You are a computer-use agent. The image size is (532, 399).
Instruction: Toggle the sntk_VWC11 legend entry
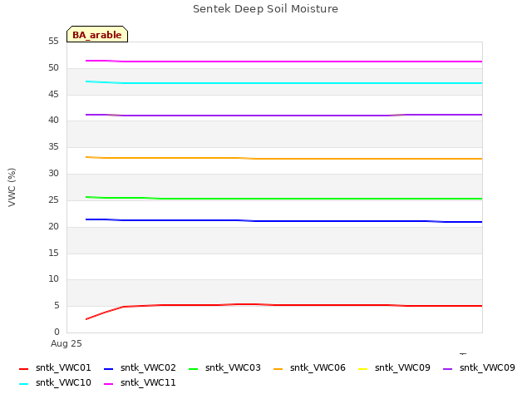140,382
